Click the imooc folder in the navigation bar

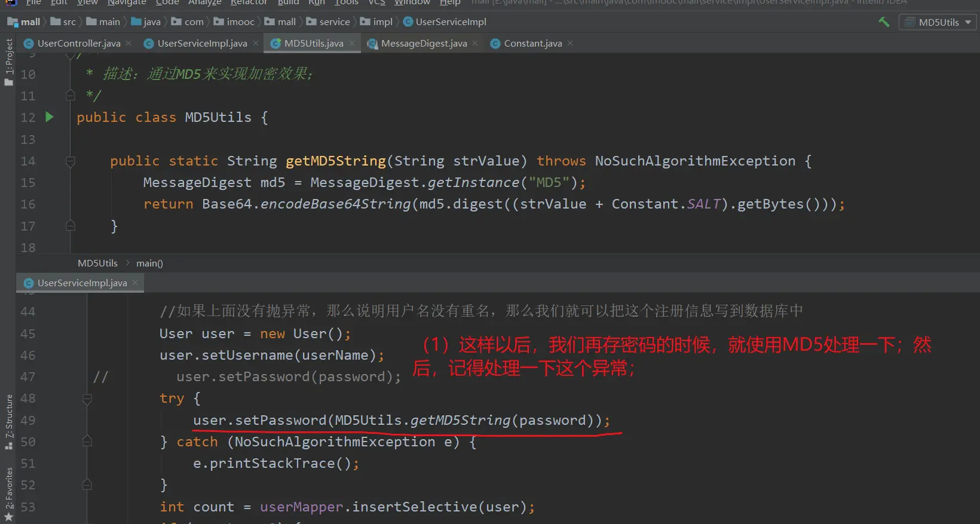point(240,22)
